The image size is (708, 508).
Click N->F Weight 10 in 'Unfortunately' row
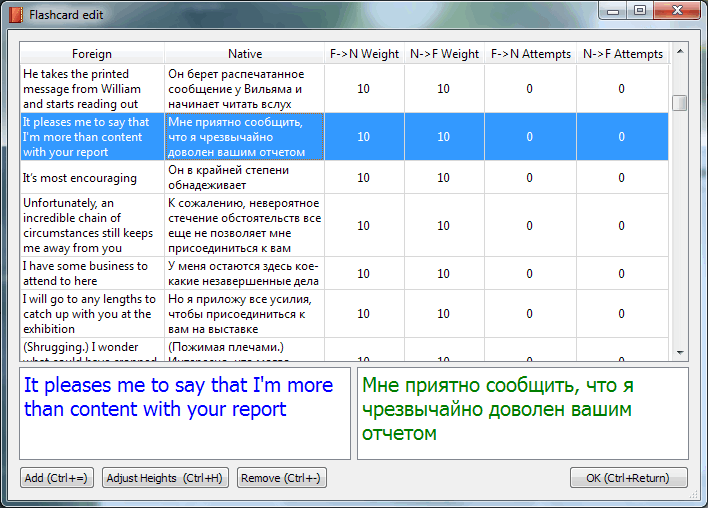tap(444, 225)
